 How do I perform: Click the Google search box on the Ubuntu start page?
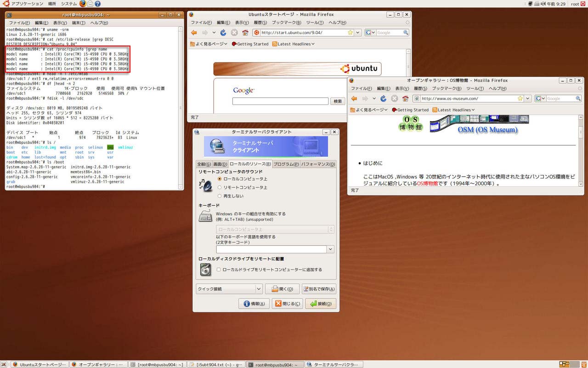pos(280,101)
